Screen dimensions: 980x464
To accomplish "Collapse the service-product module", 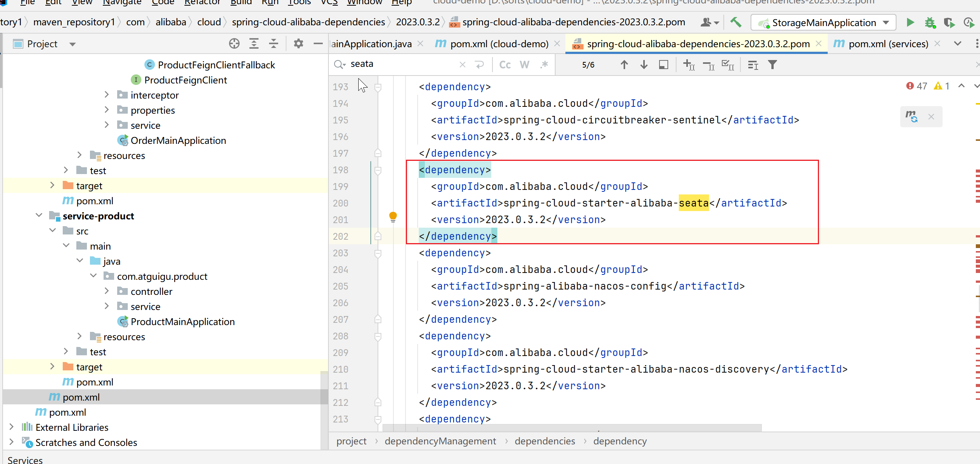I will (39, 215).
